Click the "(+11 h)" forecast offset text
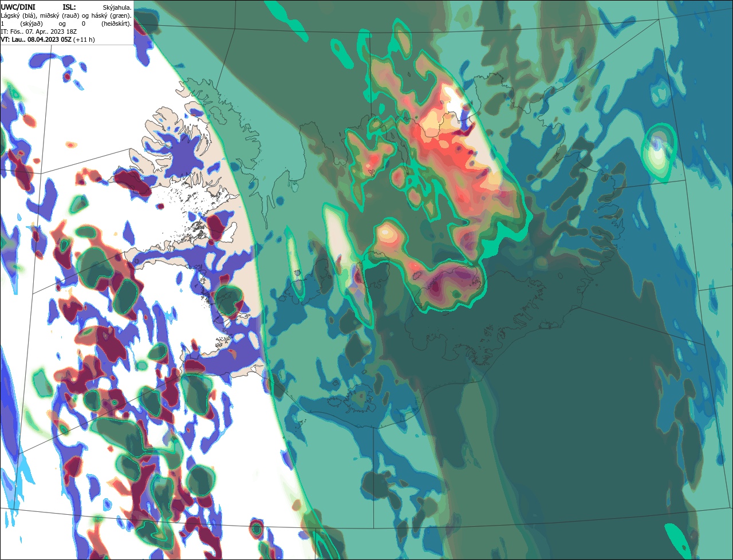 coord(84,40)
